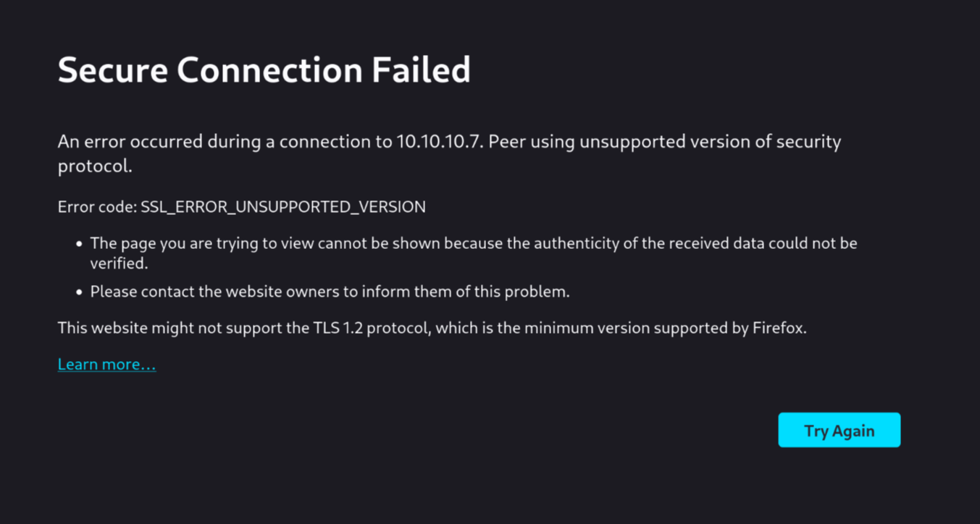980x524 pixels.
Task: Click the Secure Connection Failed heading
Action: (264, 70)
